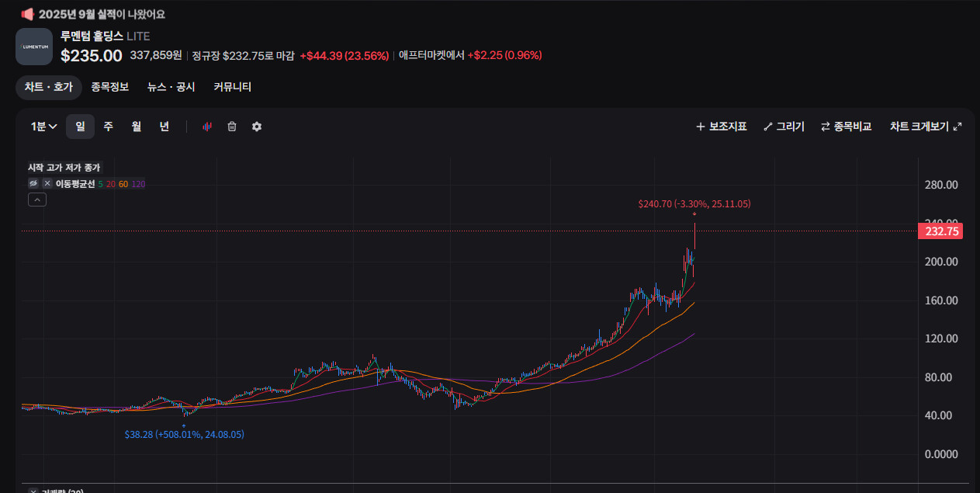The image size is (980, 493).
Task: Select the 일 daily chart period
Action: click(x=80, y=127)
